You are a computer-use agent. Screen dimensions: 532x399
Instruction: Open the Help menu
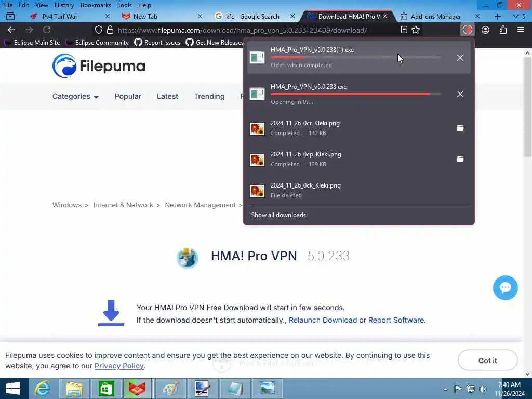point(144,5)
